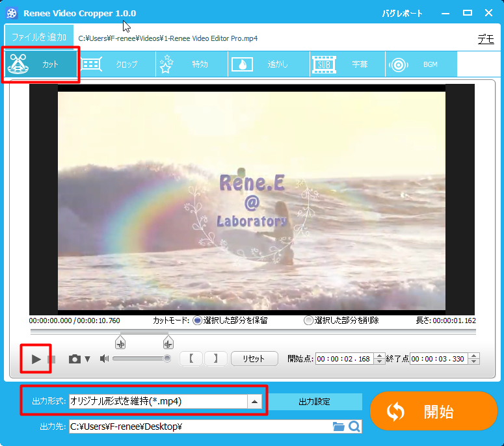Screen dimensions: 504x446
Task: Open the 出力形式 output format dropdown
Action: pyautogui.click(x=254, y=402)
